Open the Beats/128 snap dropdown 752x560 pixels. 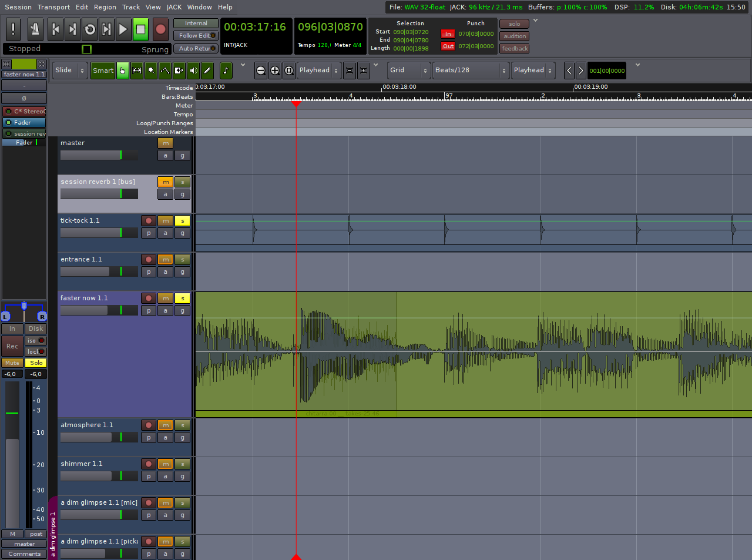tap(470, 71)
